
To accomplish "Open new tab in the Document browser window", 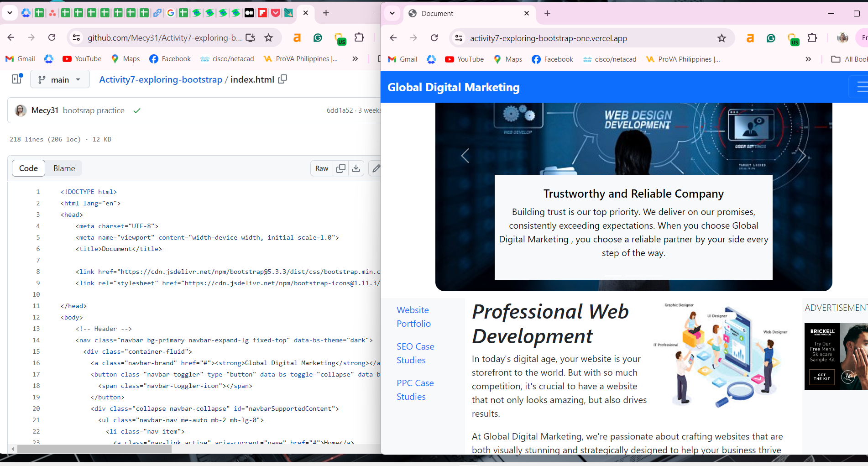I will [x=547, y=14].
